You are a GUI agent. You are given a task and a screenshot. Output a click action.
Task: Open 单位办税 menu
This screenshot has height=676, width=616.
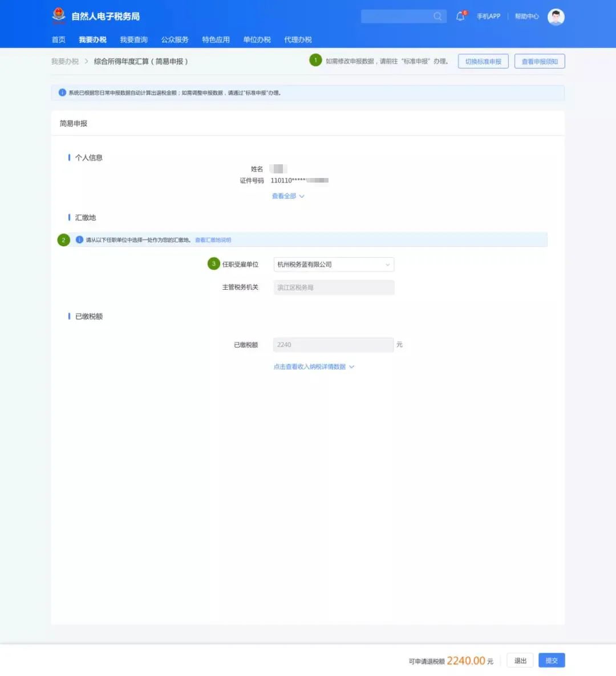257,40
